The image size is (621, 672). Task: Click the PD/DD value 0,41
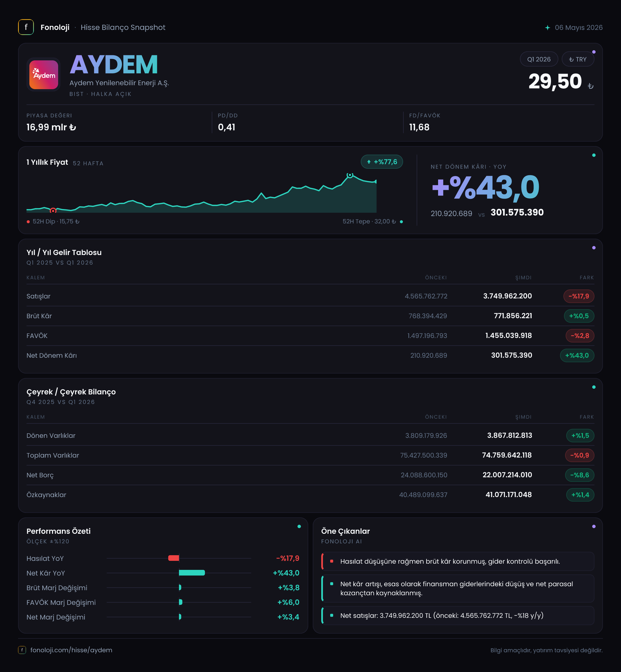pyautogui.click(x=226, y=127)
